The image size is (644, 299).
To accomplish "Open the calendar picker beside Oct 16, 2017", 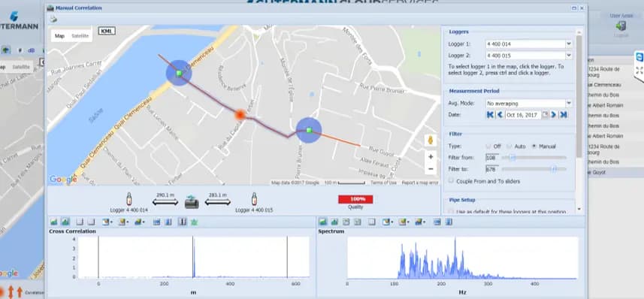I will point(545,115).
